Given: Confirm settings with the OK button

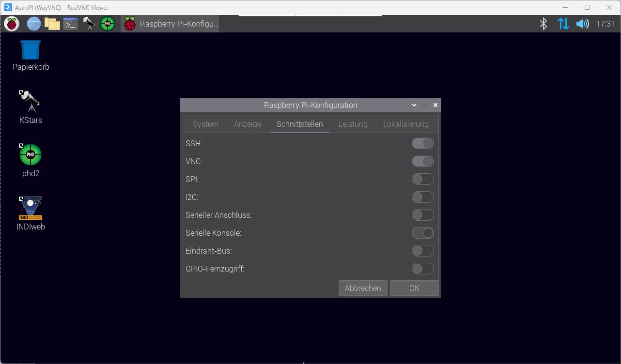Looking at the screenshot, I should tap(414, 288).
